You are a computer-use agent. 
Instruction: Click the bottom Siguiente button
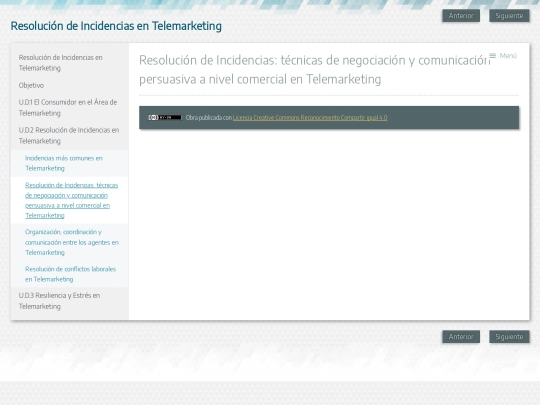point(509,337)
